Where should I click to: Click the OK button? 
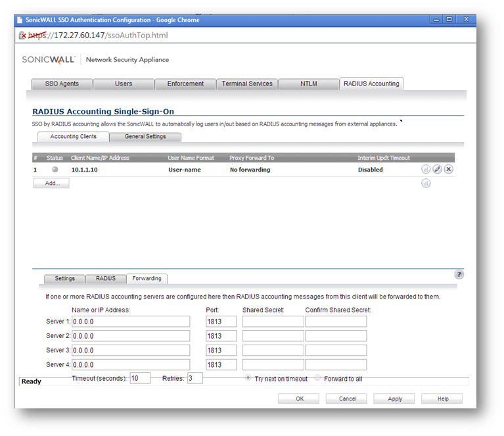[x=299, y=399]
